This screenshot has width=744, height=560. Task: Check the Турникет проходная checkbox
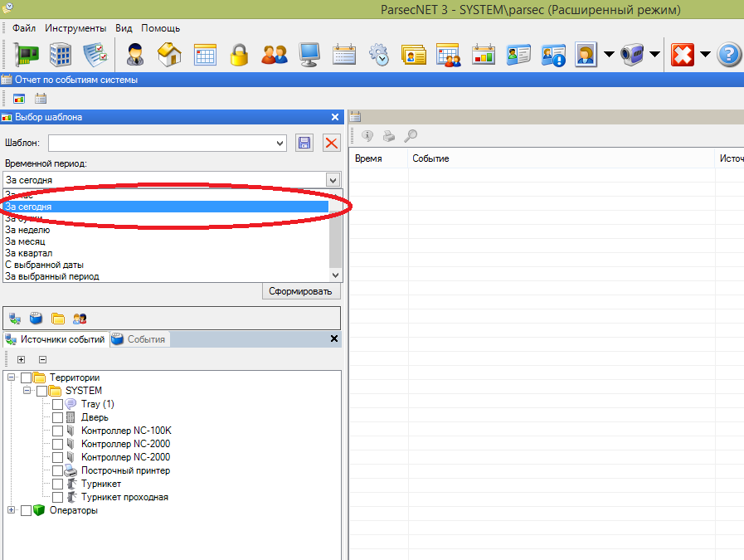[x=57, y=497]
